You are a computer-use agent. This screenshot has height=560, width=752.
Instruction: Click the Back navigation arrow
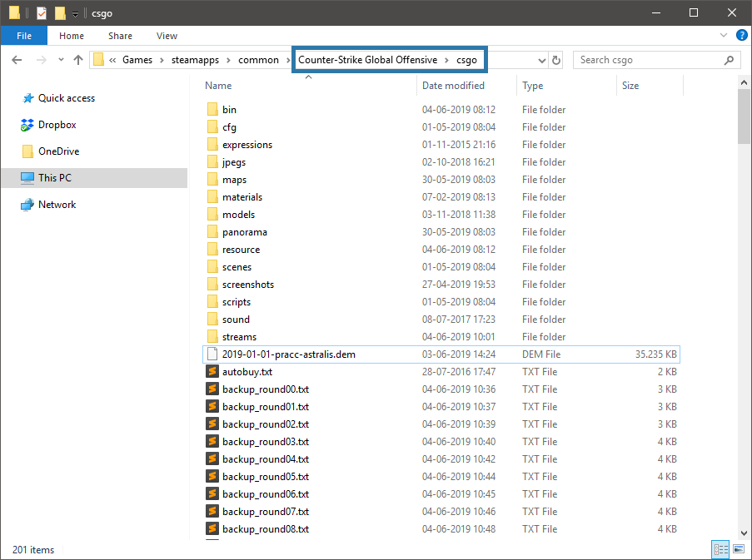coord(17,60)
